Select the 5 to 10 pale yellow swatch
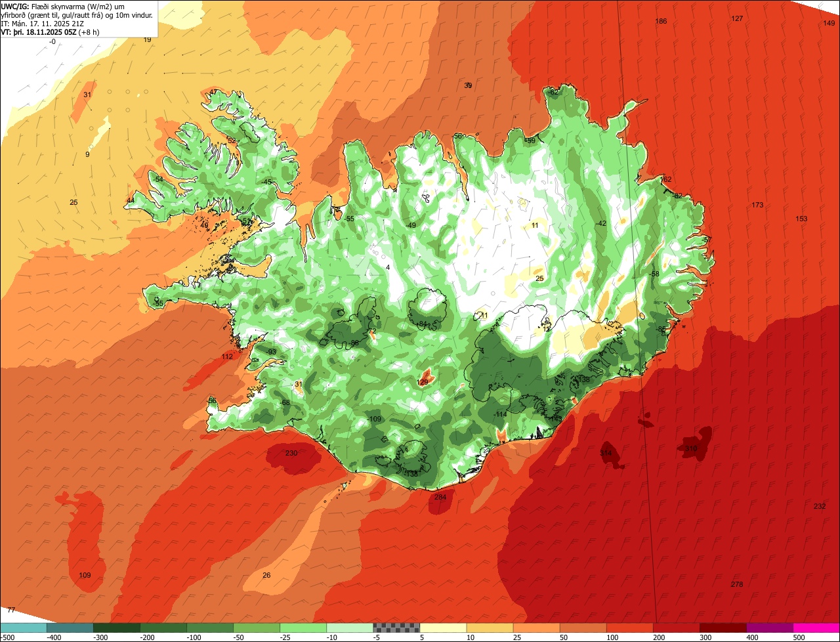840x642 pixels. click(442, 628)
